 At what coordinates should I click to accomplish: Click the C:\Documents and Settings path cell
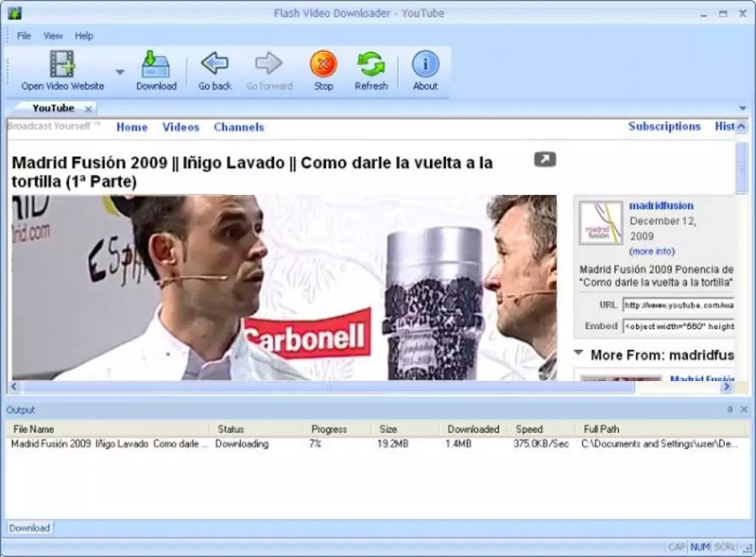tap(660, 444)
